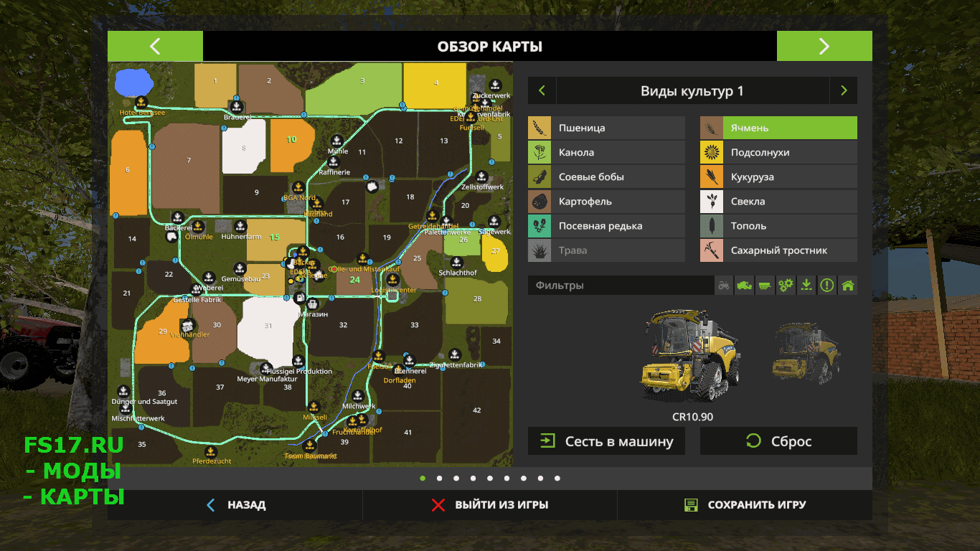The image size is (980, 551).
Task: Toggle the exclamation mark filter icon
Action: 827,285
